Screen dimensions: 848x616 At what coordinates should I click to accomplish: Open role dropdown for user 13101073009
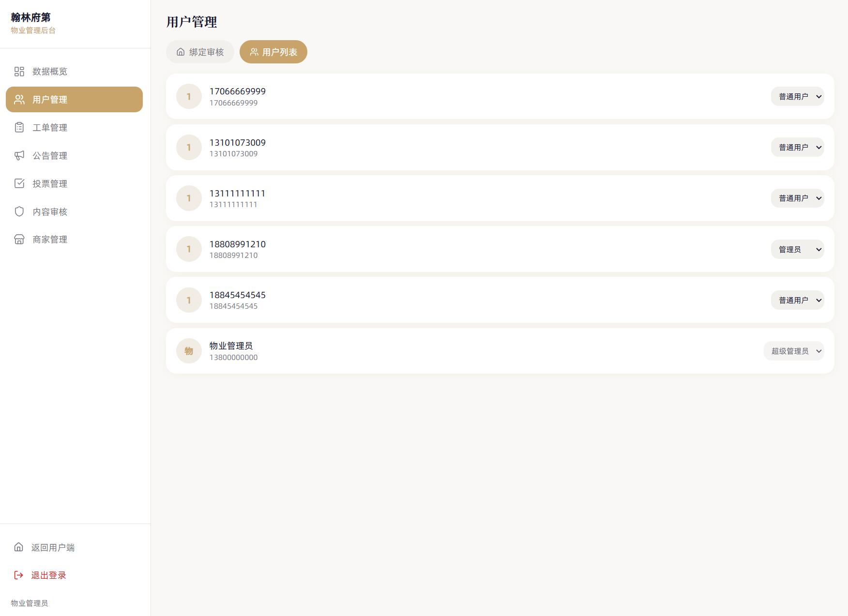coord(797,147)
